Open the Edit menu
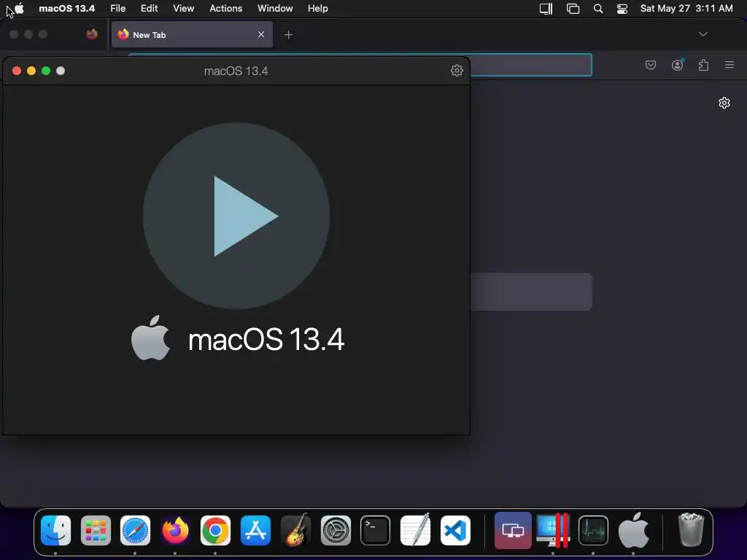Image resolution: width=747 pixels, height=560 pixels. (x=149, y=9)
